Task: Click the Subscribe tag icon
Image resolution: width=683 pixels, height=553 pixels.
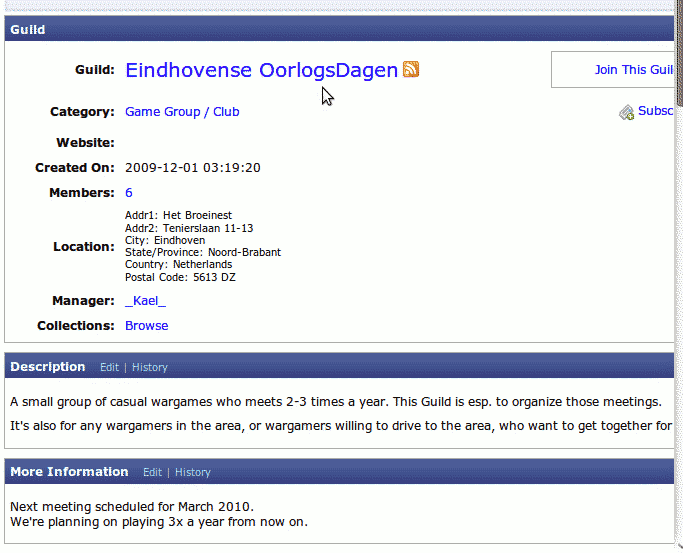Action: tap(626, 112)
